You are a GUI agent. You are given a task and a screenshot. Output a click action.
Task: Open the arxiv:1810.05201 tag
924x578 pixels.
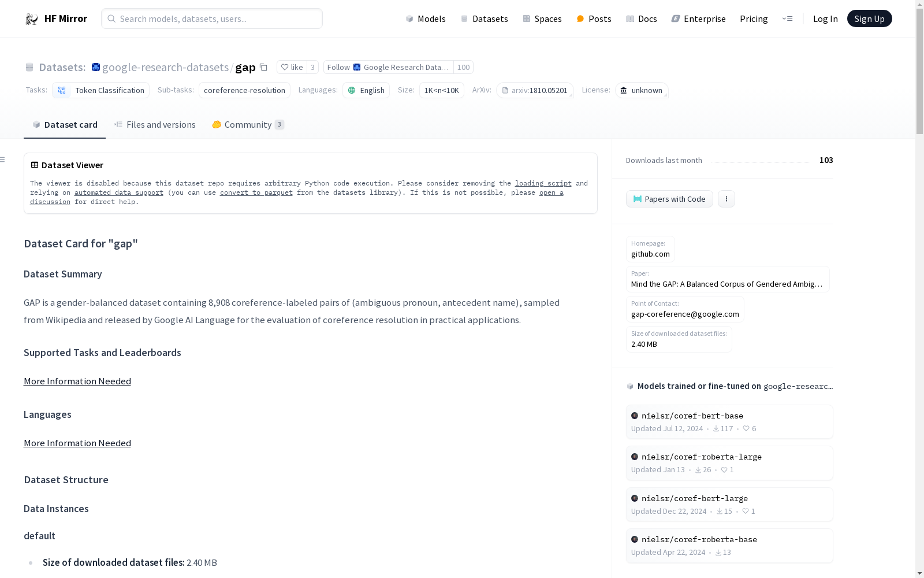pyautogui.click(x=535, y=90)
